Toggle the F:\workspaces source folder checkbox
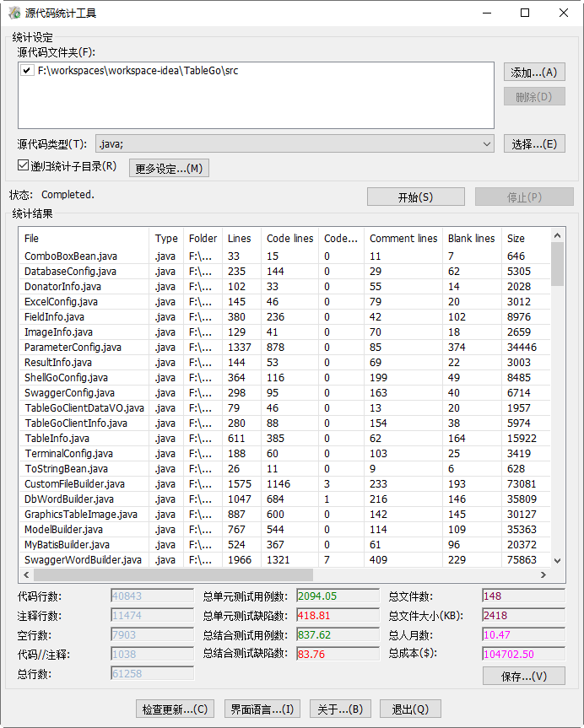Viewport: 584px width, 728px height. (x=27, y=71)
